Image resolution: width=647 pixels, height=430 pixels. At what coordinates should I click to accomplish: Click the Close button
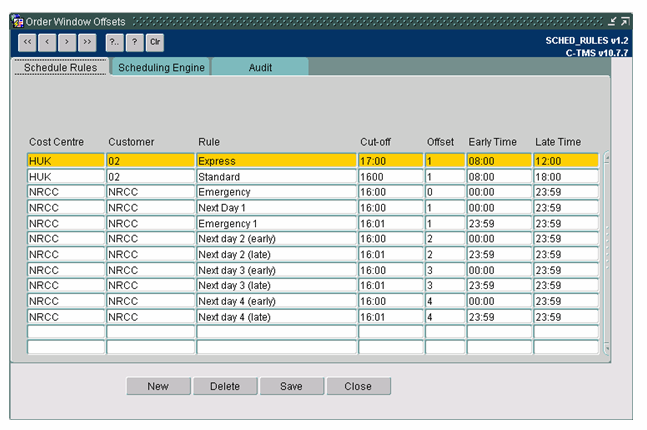pos(358,386)
